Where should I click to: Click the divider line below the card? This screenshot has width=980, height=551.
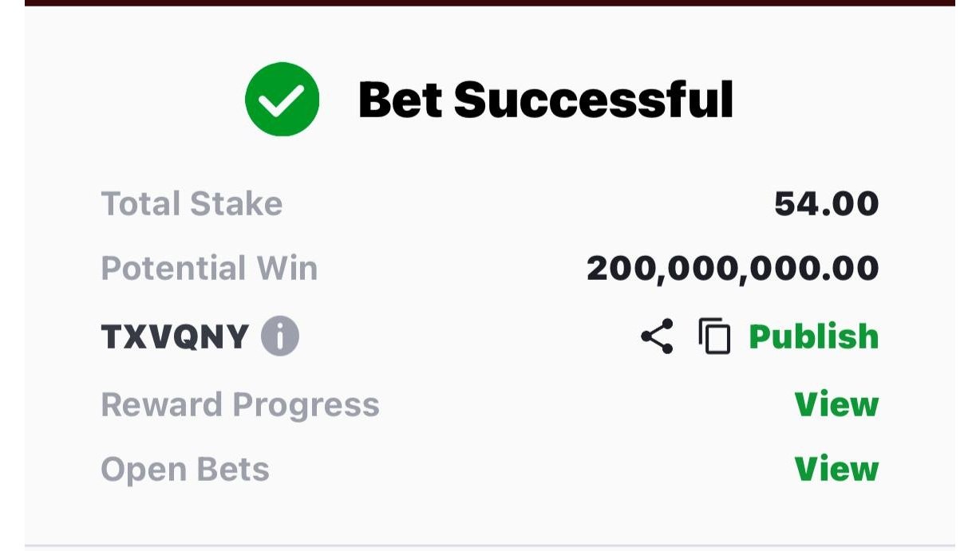490,547
